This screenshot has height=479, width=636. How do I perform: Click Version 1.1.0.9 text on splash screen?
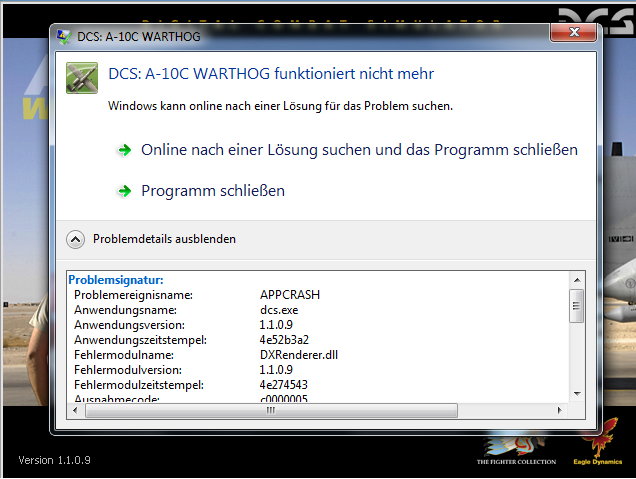(54, 460)
